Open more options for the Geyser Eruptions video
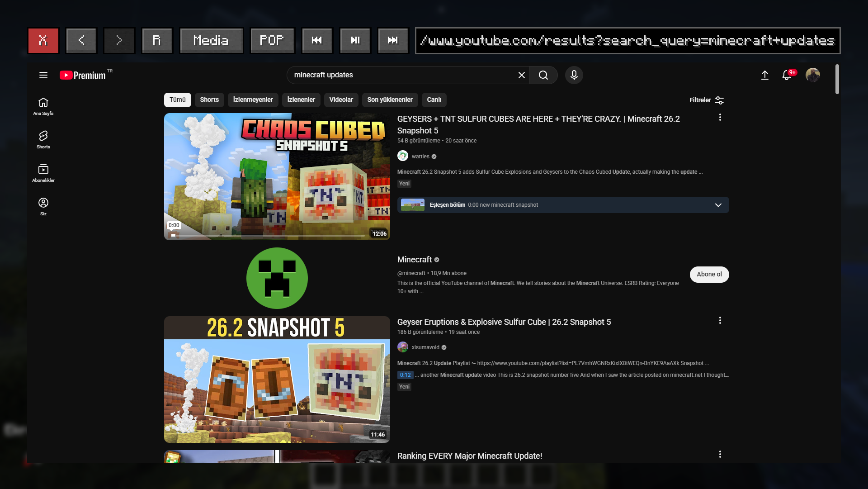Viewport: 868px width, 489px height. coord(720,321)
